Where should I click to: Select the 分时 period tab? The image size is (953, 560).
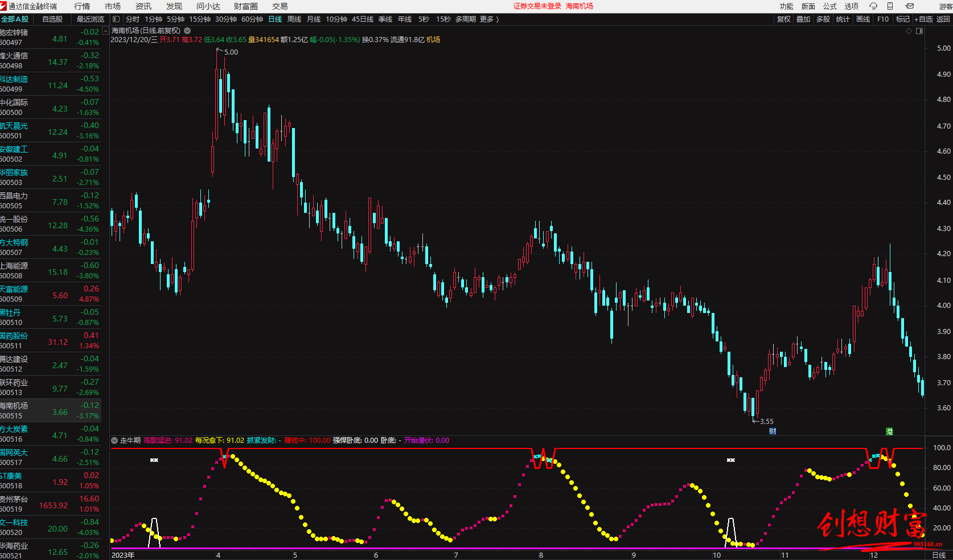pyautogui.click(x=133, y=19)
